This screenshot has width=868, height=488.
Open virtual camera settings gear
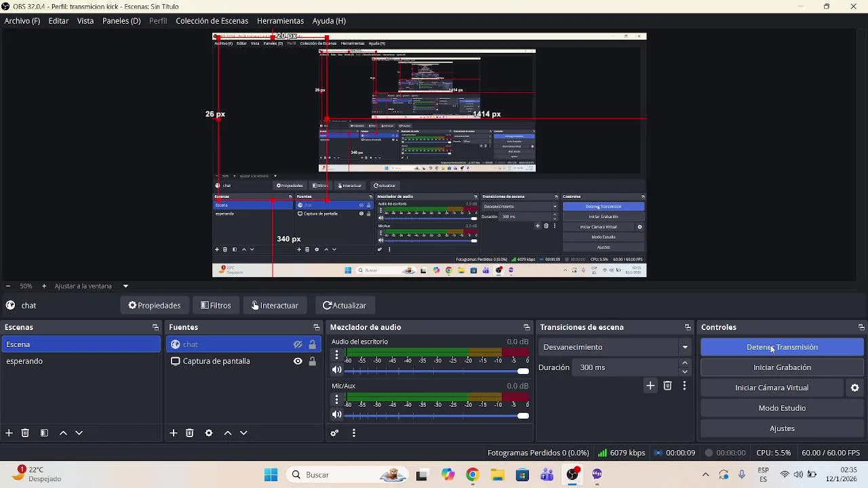coord(855,388)
